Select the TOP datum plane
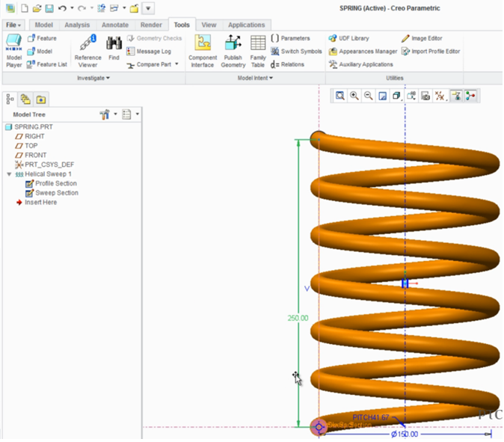504x442 pixels. [x=26, y=146]
